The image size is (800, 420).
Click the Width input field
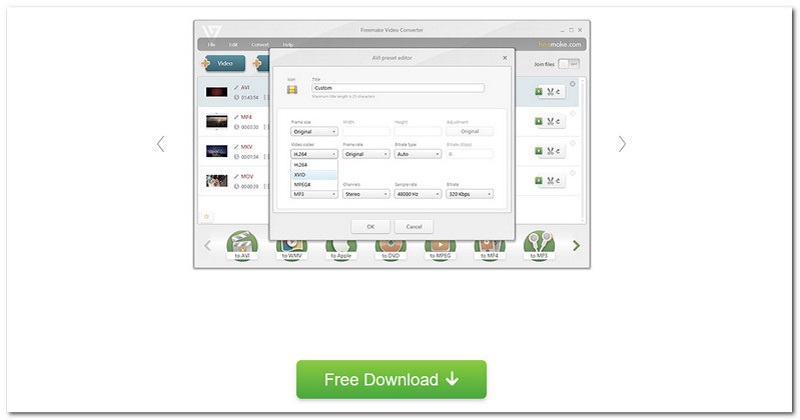366,132
